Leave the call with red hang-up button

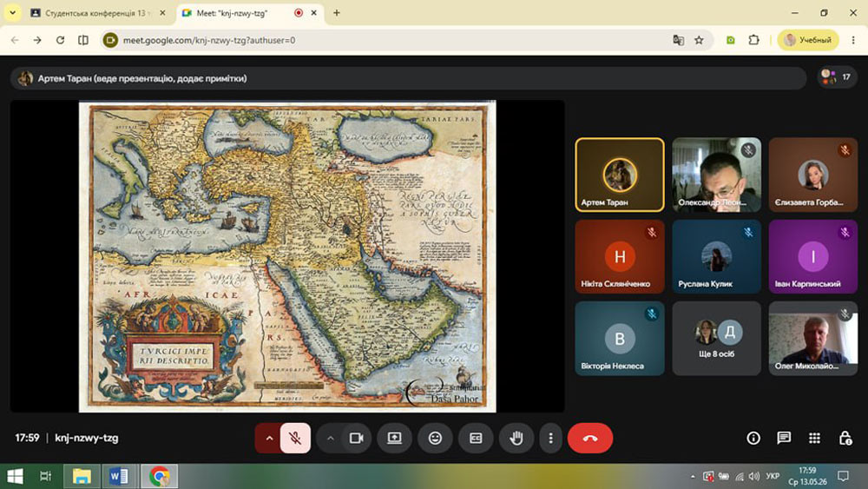[x=590, y=438]
